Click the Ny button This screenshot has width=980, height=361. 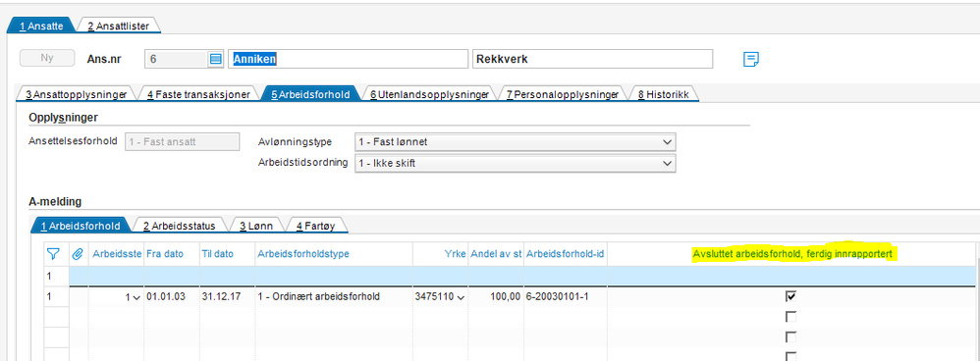pyautogui.click(x=47, y=58)
